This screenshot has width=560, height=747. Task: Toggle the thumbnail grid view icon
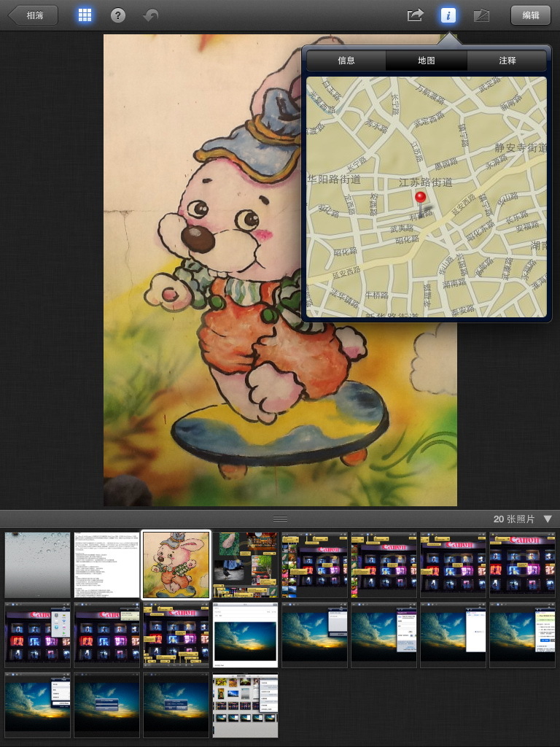click(85, 15)
